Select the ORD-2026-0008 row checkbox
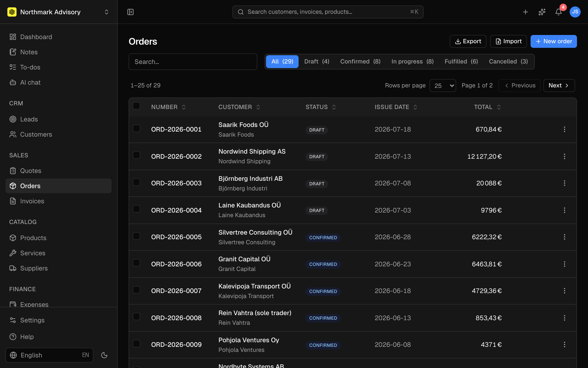The image size is (588, 368). click(137, 316)
